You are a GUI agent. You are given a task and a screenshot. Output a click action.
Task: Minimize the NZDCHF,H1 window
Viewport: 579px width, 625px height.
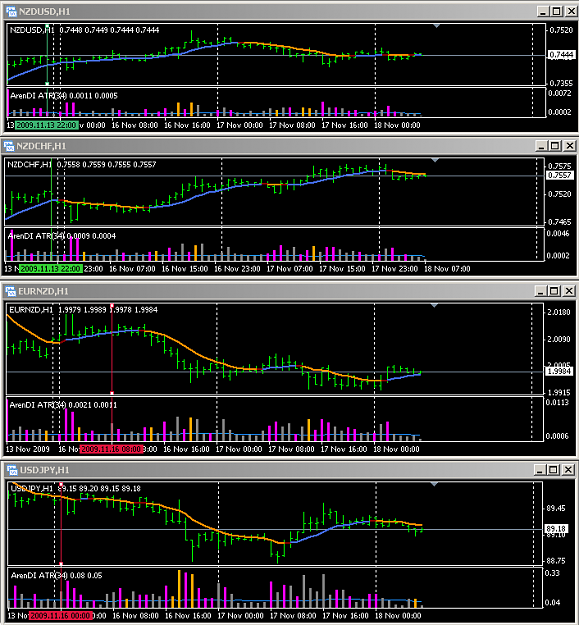pyautogui.click(x=541, y=146)
